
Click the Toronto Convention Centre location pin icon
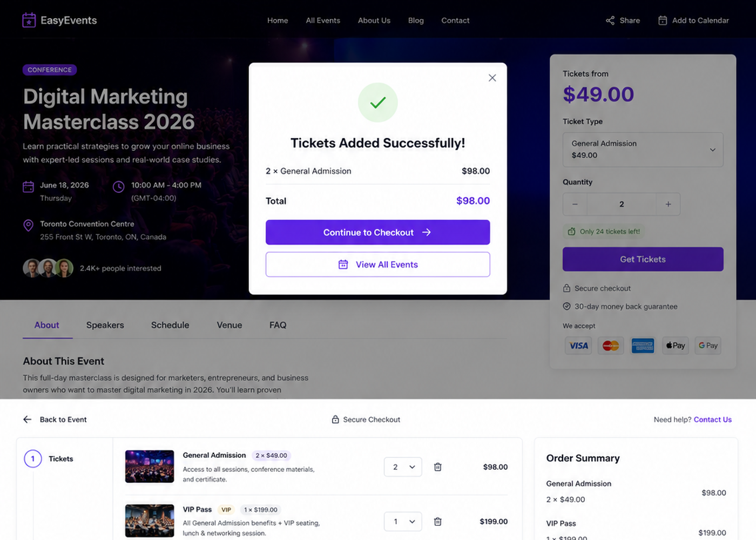(x=29, y=225)
